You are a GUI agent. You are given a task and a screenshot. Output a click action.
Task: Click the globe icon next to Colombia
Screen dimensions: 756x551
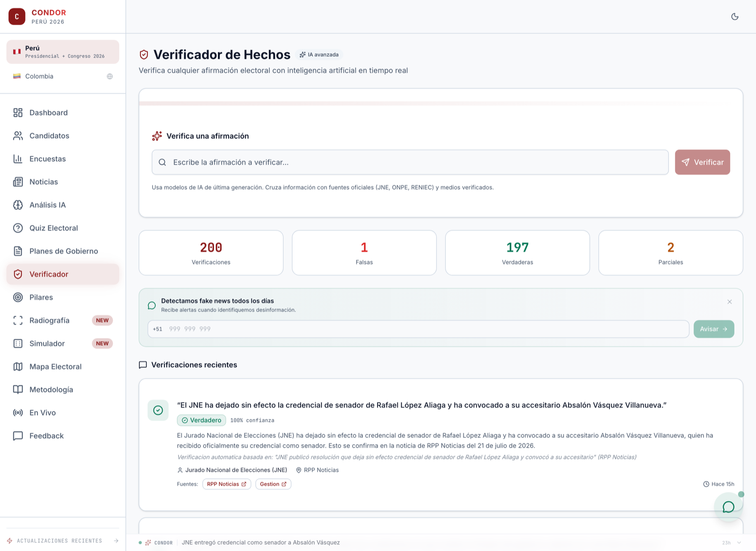110,77
